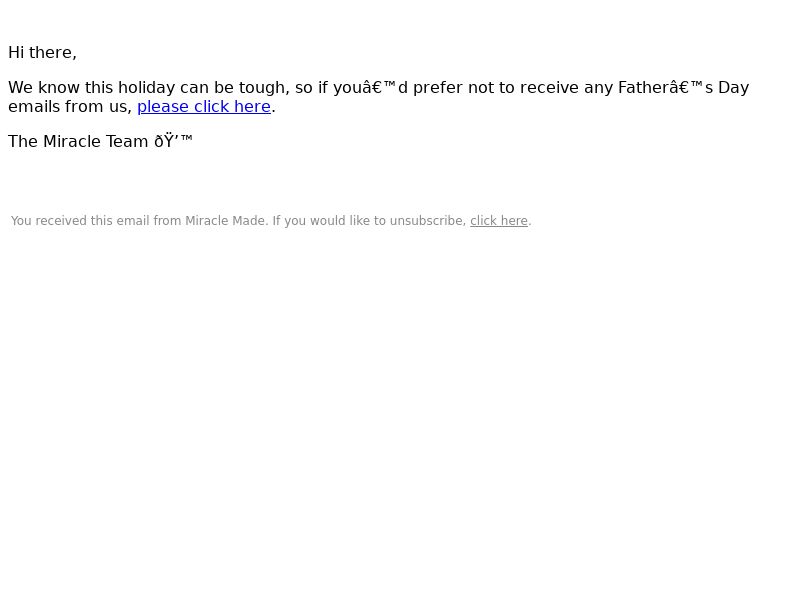Click 'If you would like' footer phrase
Screen dimensions: 800x600
tap(327, 221)
